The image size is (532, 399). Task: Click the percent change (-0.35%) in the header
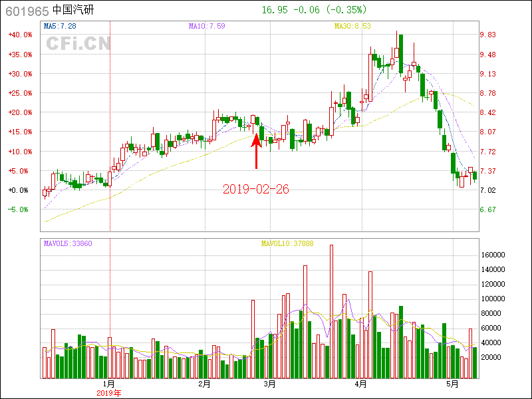click(346, 10)
